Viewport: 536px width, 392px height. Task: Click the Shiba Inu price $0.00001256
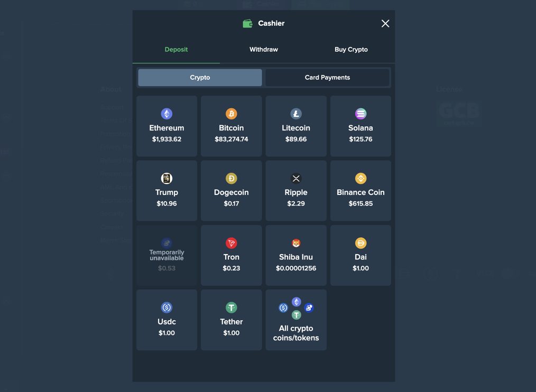click(296, 268)
